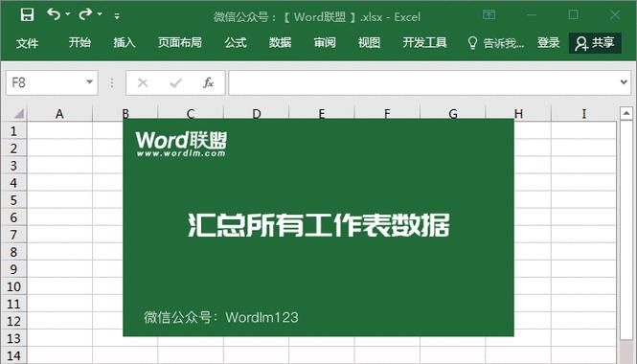This screenshot has height=364, width=637.
Task: Select the 审阅 ribbon tab
Action: pos(325,42)
